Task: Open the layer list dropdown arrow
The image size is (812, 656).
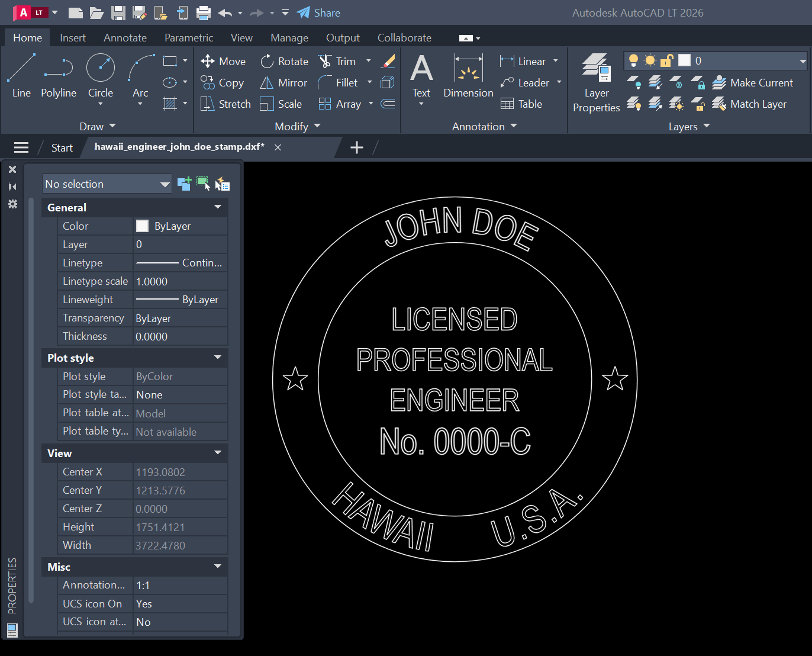Action: coord(803,60)
